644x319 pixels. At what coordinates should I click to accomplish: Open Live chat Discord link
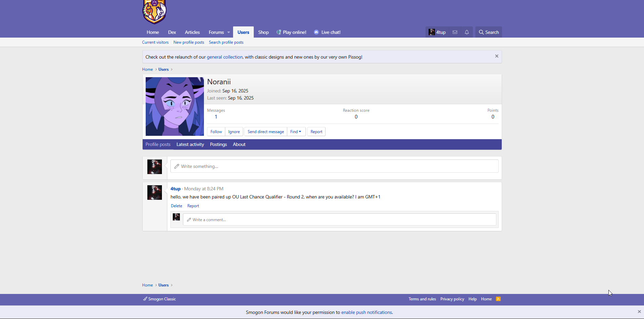[x=327, y=32]
